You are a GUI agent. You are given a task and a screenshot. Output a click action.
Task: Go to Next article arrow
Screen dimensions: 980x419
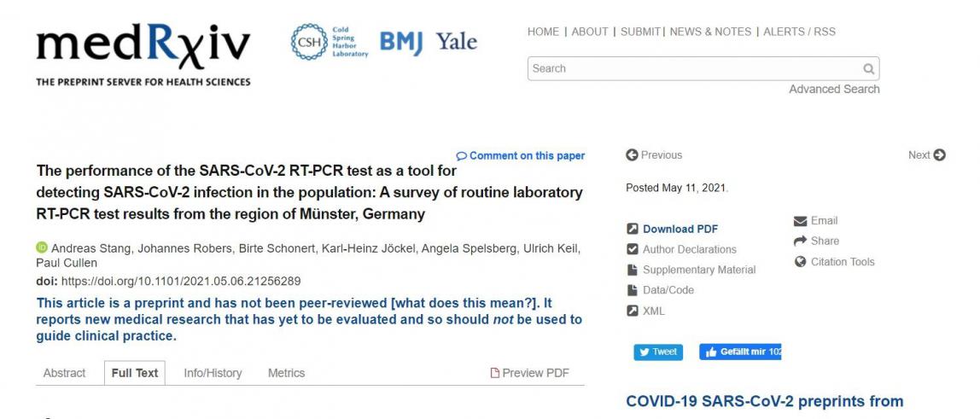[940, 155]
